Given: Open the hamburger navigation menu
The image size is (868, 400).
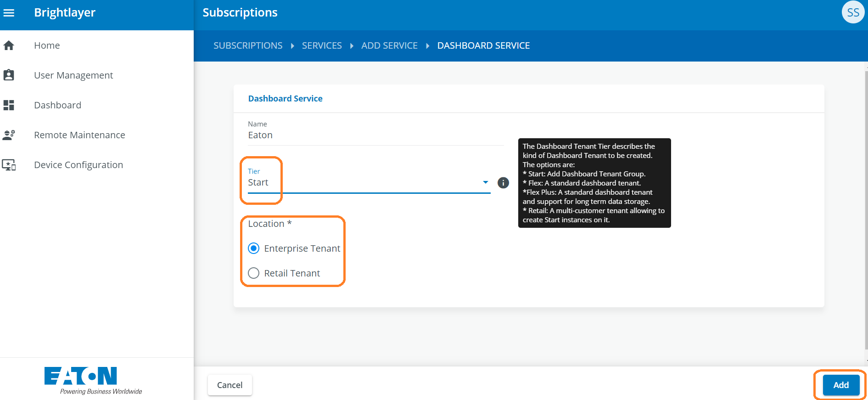Looking at the screenshot, I should pos(9,13).
